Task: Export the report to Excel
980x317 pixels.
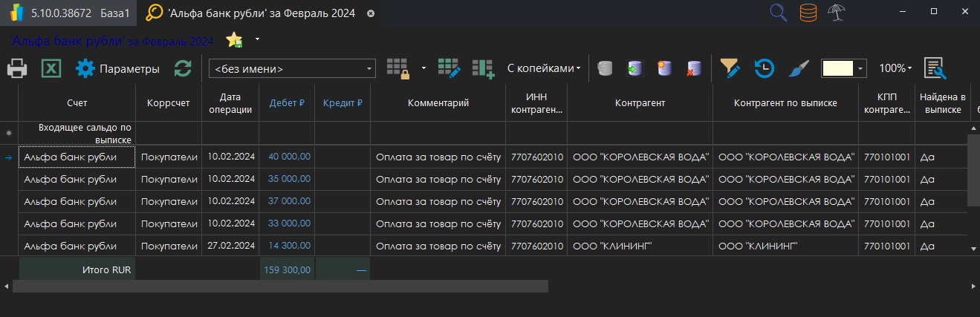Action: 51,69
